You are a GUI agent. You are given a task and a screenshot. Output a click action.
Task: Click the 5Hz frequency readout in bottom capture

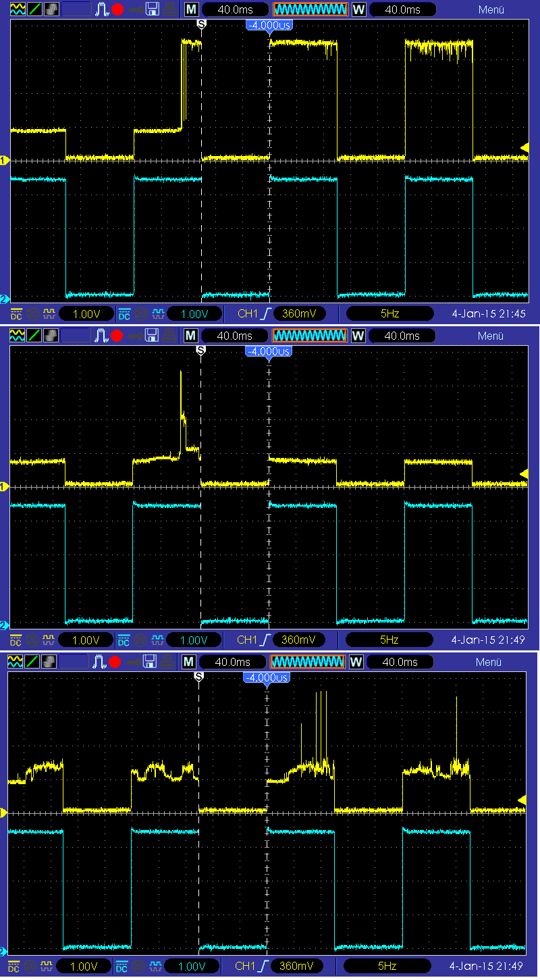[387, 966]
